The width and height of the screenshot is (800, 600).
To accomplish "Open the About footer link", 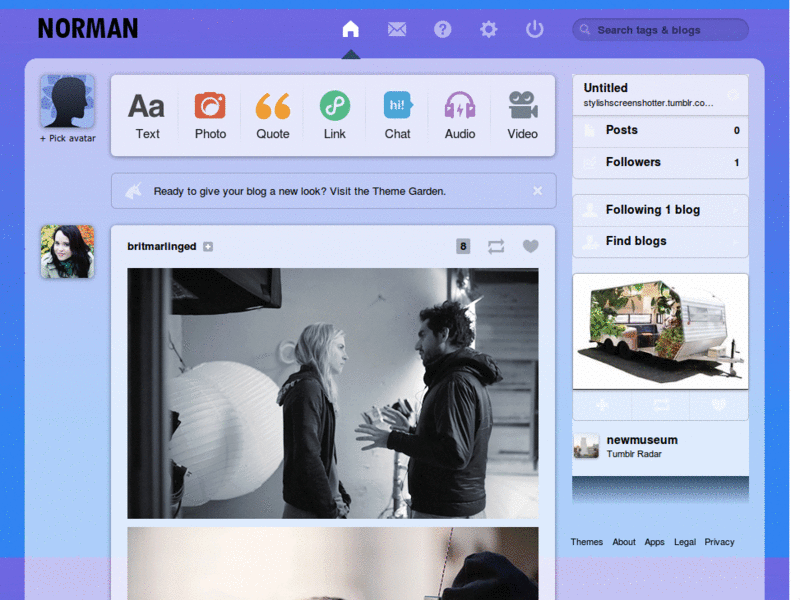I will [x=623, y=542].
